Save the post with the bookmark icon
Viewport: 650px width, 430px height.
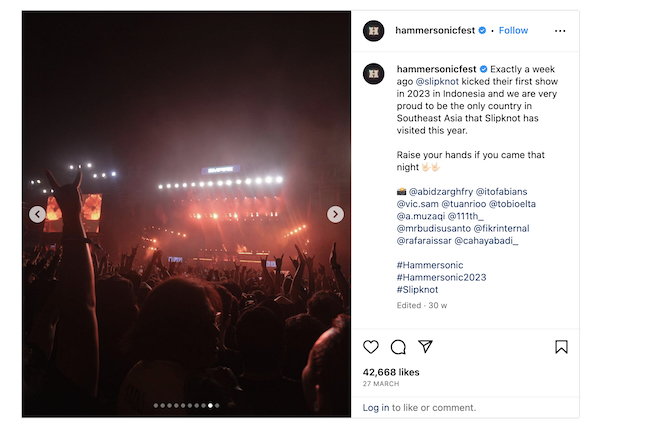click(561, 347)
